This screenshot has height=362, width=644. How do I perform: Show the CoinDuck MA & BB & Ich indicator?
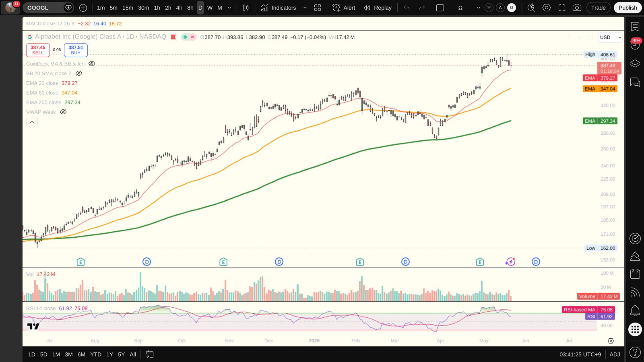pos(92,64)
